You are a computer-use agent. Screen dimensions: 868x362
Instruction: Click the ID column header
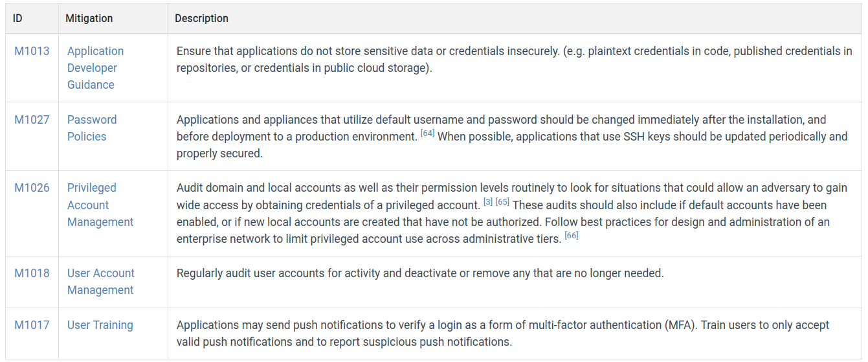tap(17, 18)
